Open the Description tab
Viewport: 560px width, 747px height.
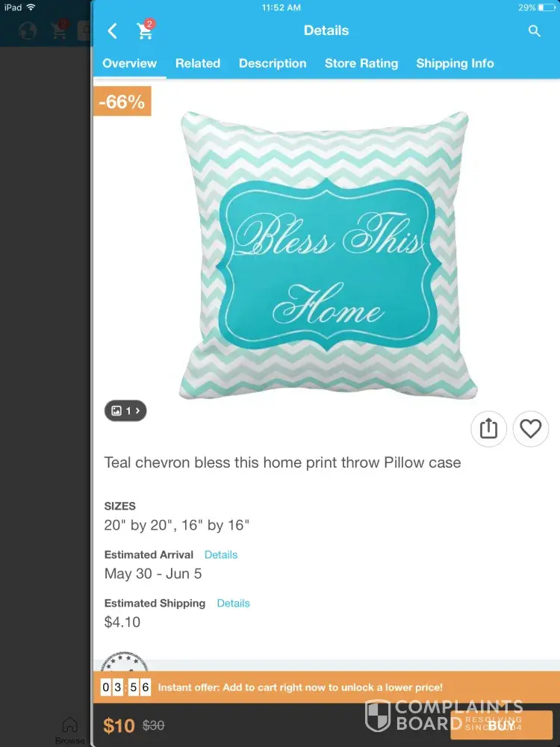tap(273, 63)
